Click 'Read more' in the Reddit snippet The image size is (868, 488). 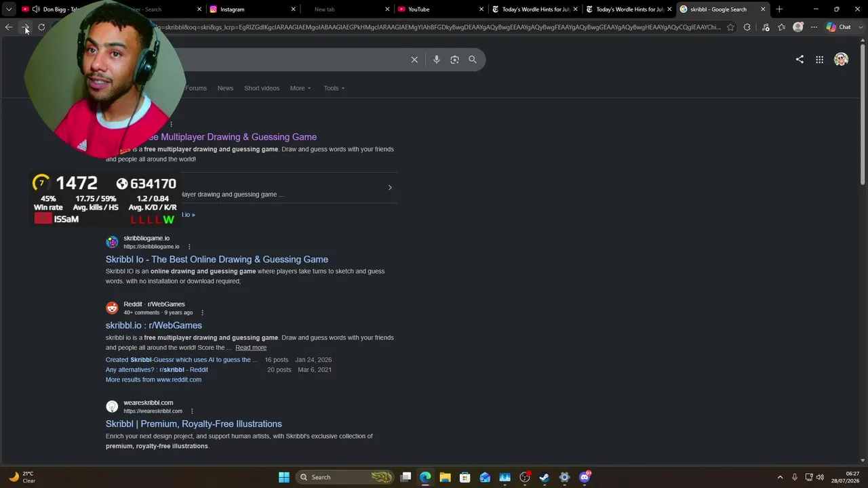pos(251,348)
